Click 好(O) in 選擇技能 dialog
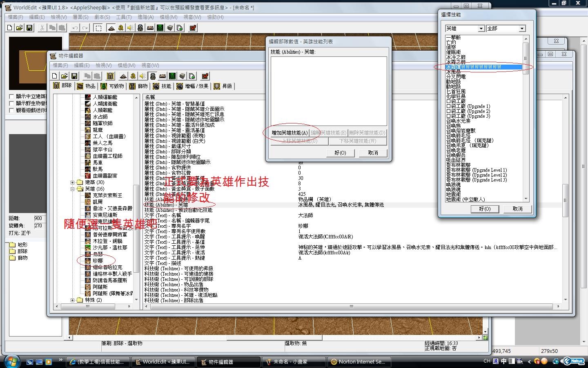Viewport: 588px width, 368px height. click(485, 209)
